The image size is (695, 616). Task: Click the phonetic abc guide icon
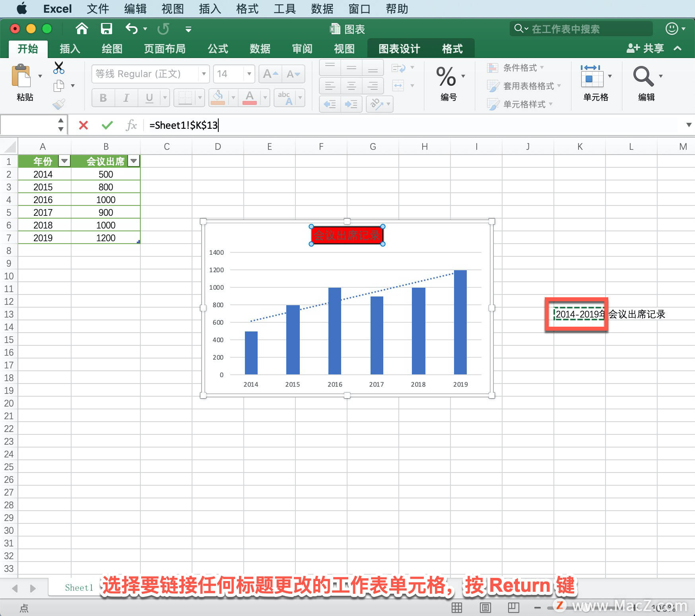coord(285,97)
